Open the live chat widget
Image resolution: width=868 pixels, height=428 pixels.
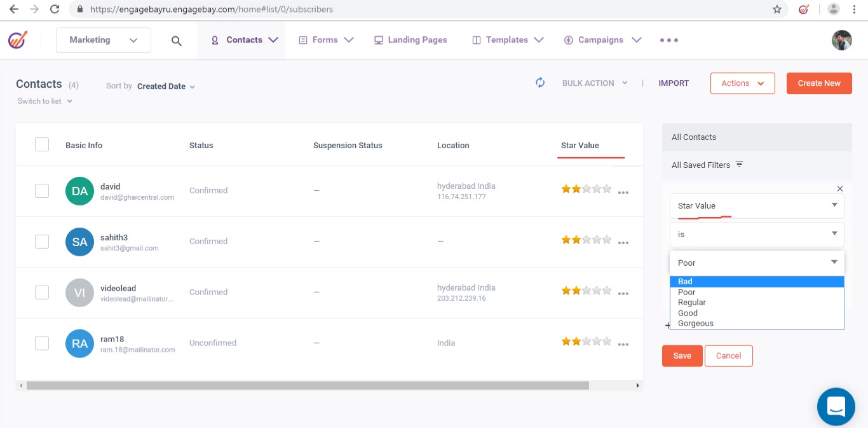(x=836, y=406)
